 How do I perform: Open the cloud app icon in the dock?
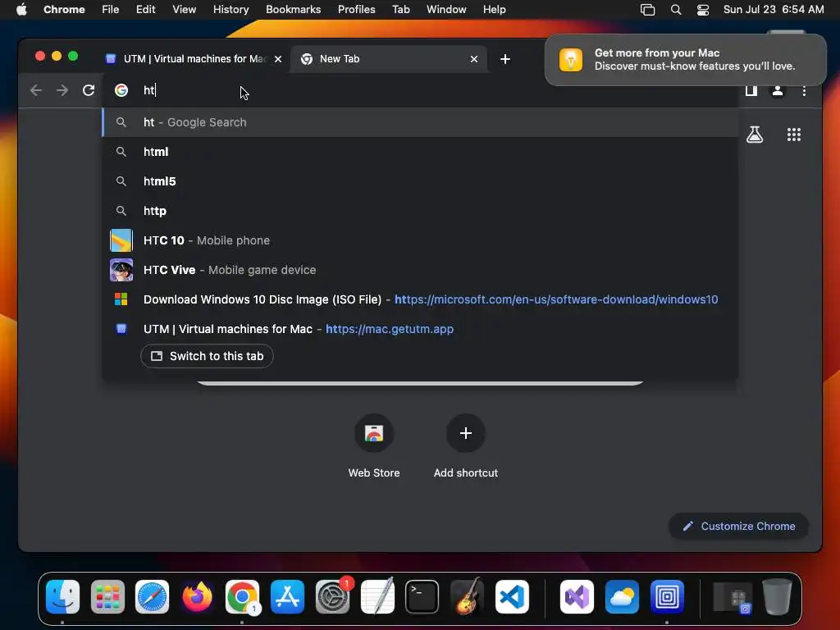[622, 596]
